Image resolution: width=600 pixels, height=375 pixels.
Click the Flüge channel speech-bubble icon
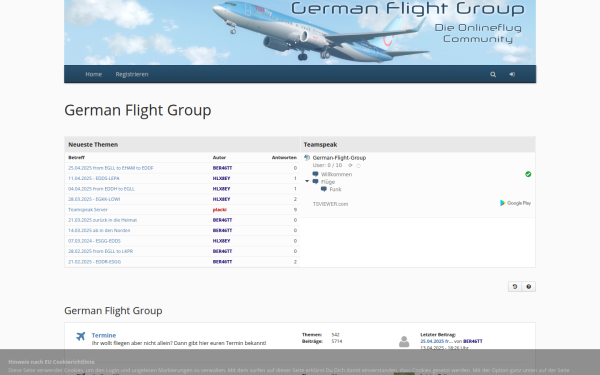(x=315, y=182)
